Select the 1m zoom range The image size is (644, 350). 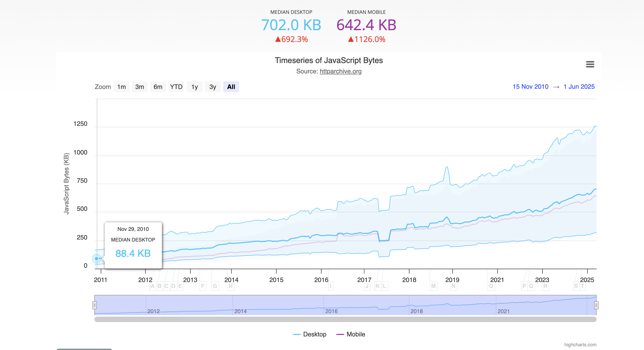point(121,87)
